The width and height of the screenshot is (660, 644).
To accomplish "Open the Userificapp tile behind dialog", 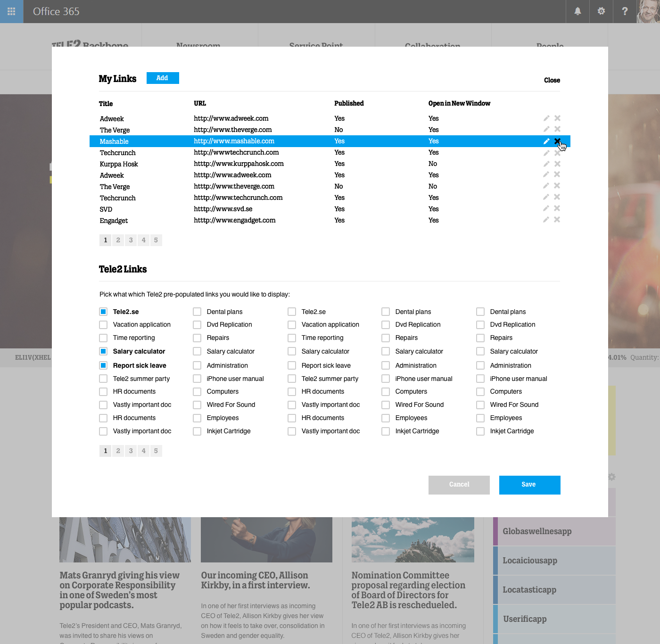I will (554, 619).
